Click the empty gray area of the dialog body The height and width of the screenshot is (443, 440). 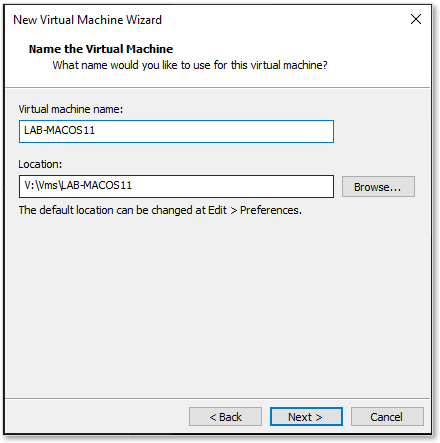coord(217,307)
